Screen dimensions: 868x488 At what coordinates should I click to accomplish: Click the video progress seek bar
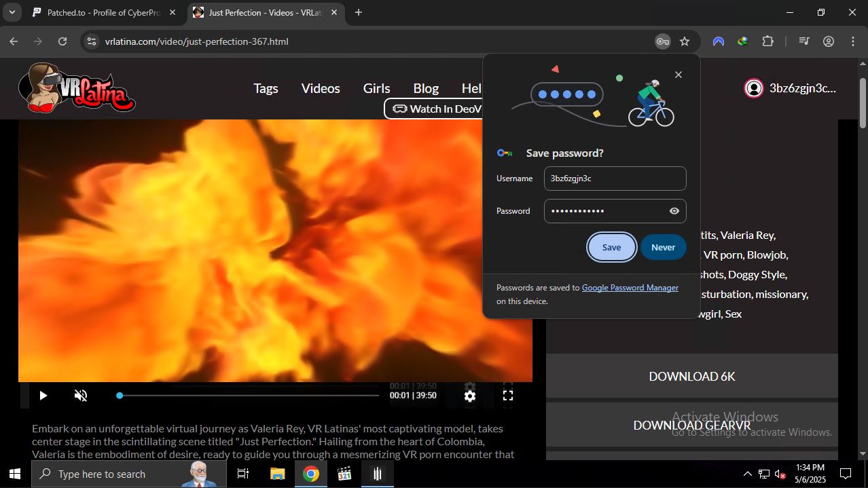click(249, 395)
